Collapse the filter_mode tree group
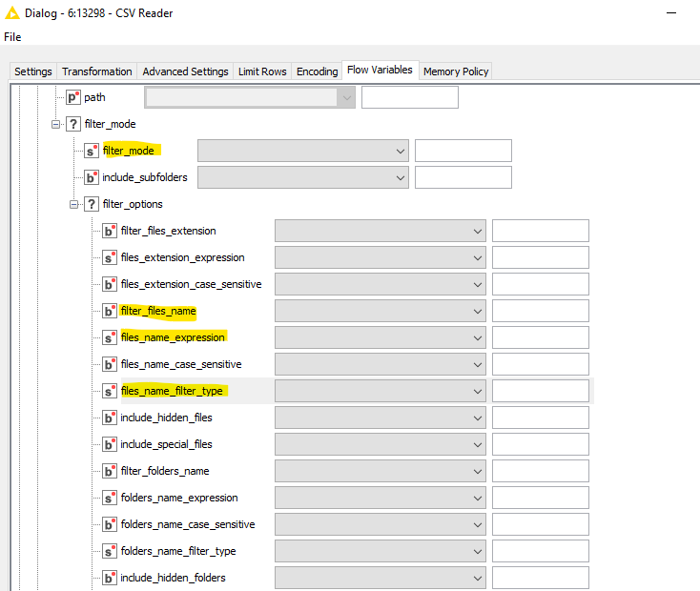 55,125
